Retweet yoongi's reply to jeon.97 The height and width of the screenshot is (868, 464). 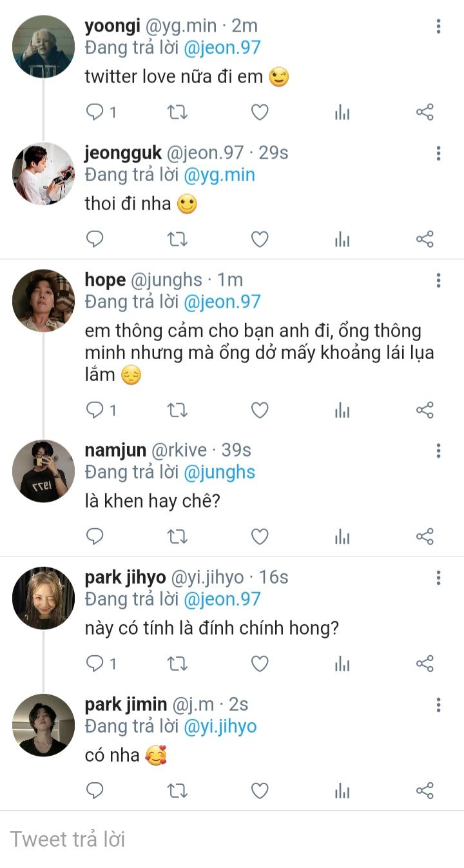click(x=177, y=113)
